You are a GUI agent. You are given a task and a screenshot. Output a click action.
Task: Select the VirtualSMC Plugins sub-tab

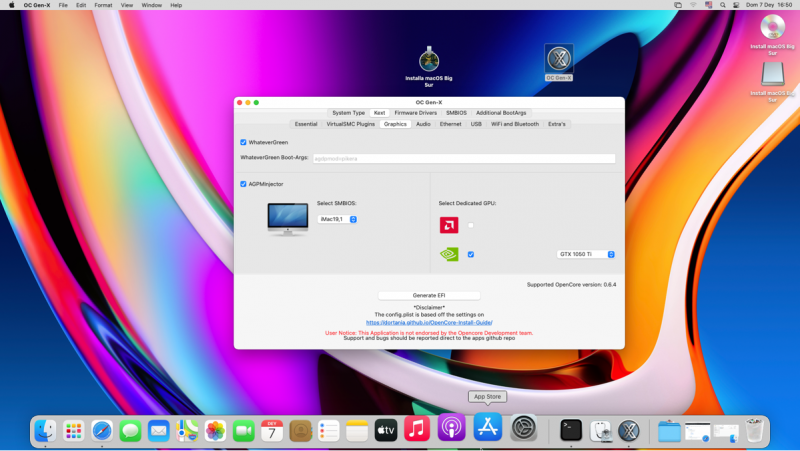pos(351,124)
